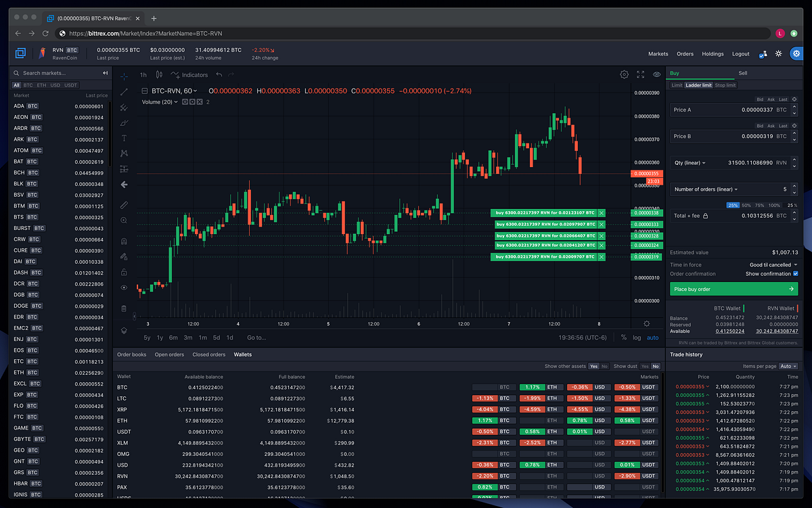
Task: Select the crosshair cursor tool in chart toolbar
Action: [124, 75]
